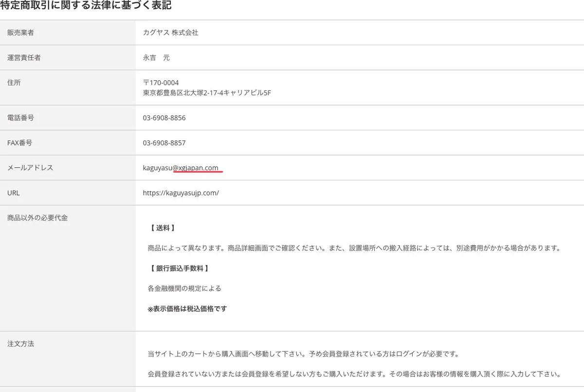Click the text 各金融機関の規定による

tap(184, 288)
